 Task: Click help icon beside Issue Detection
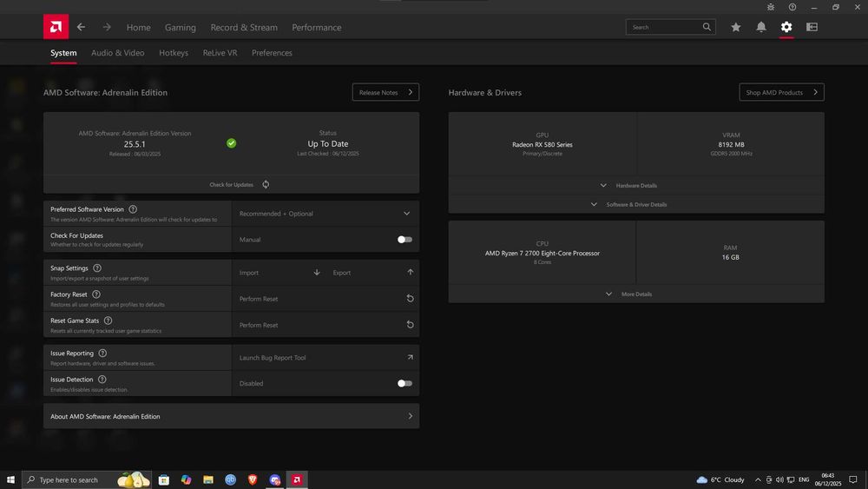click(x=102, y=380)
